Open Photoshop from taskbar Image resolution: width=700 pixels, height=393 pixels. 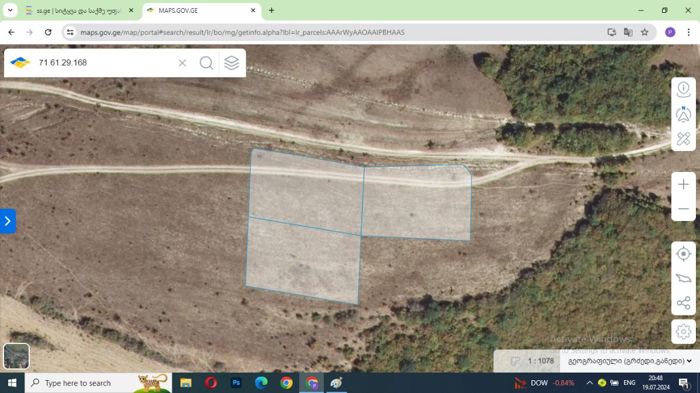click(x=236, y=383)
